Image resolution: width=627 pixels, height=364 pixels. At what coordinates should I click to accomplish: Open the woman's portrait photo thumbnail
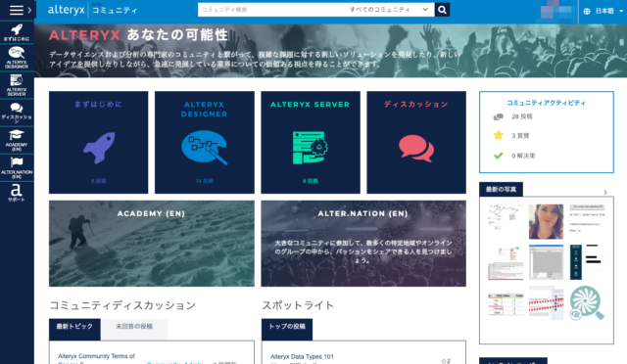pos(546,222)
